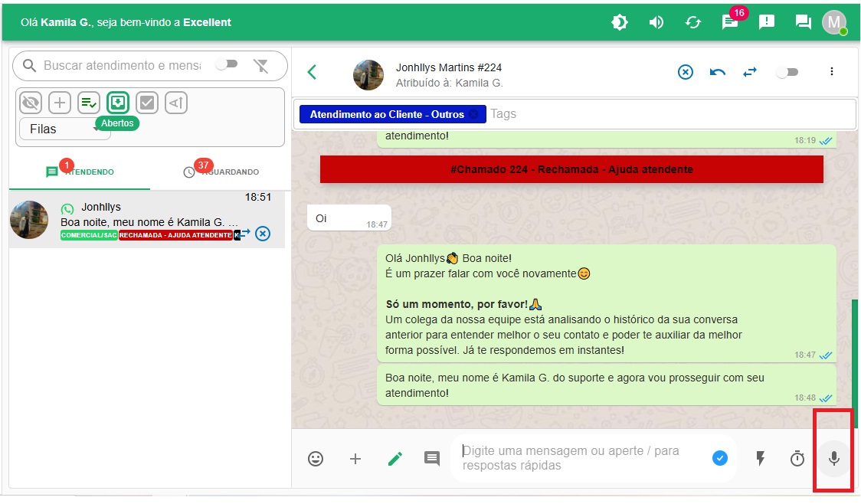Click the plus icon to attach file
Screen dimensions: 861x504
355,458
